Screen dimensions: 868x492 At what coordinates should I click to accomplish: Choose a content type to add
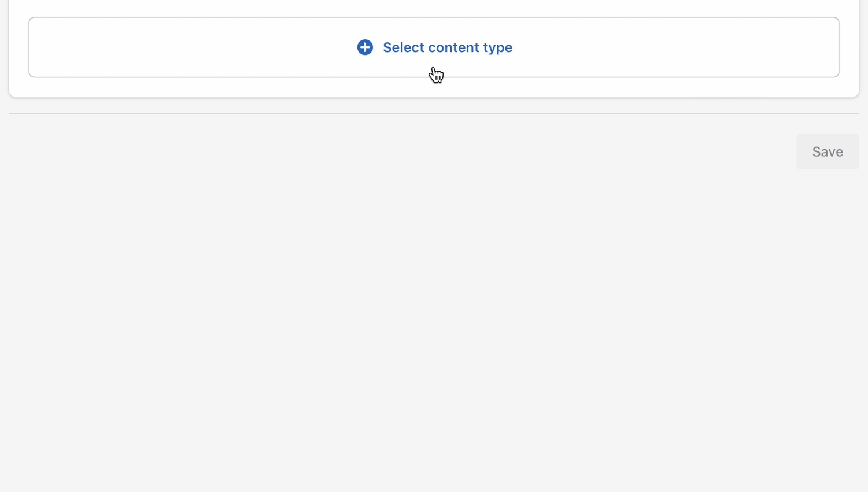pos(434,47)
